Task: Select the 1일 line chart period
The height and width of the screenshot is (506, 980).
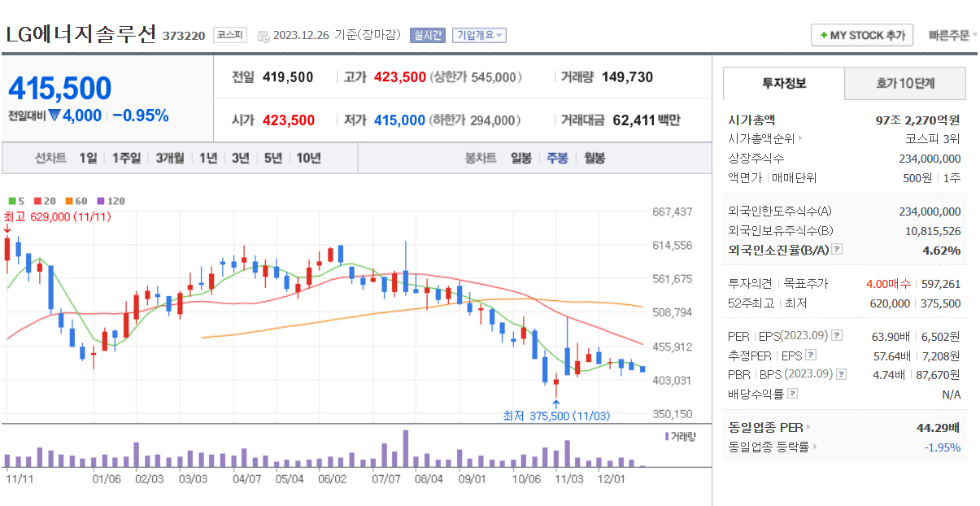Action: click(x=88, y=158)
